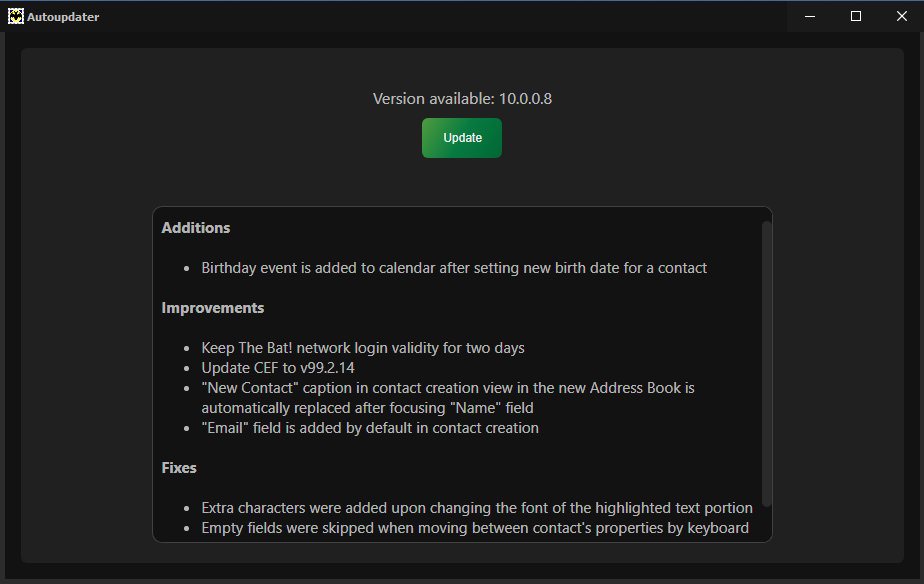Click the bullet before Update CEF entry

[187, 369]
